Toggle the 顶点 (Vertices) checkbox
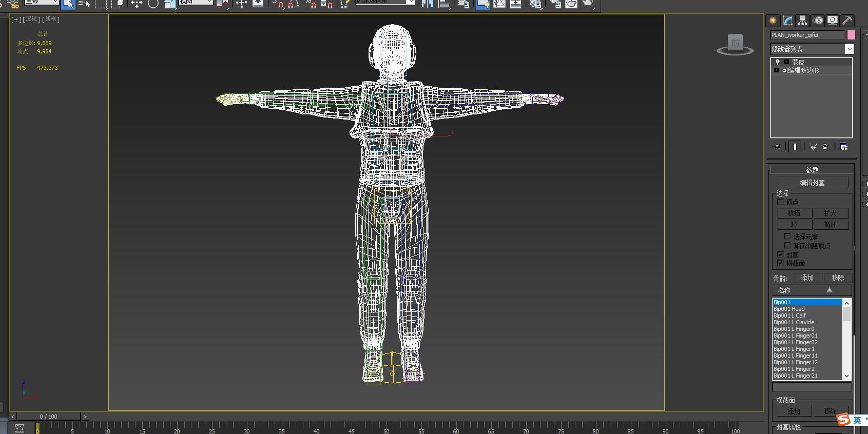The height and width of the screenshot is (434, 868). pyautogui.click(x=781, y=202)
